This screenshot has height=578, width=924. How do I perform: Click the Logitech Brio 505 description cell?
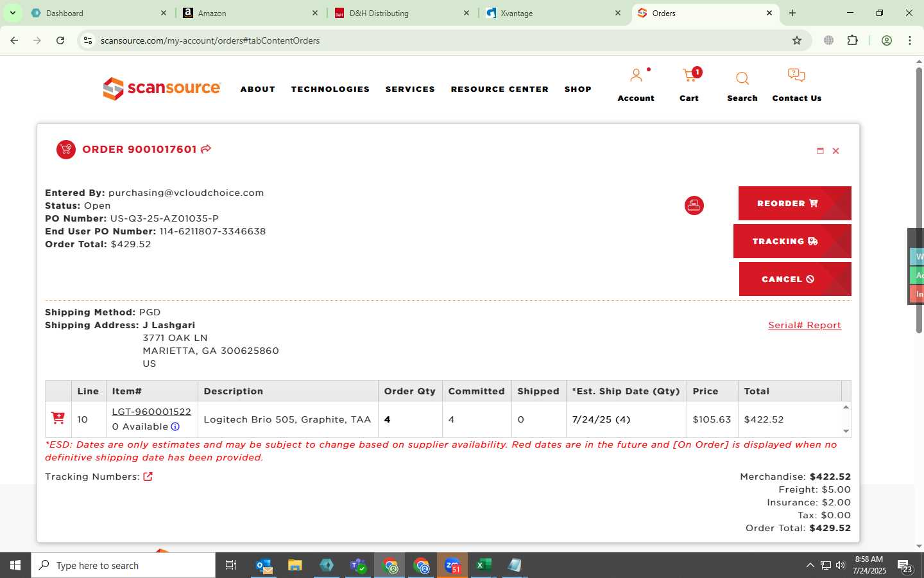pos(288,419)
